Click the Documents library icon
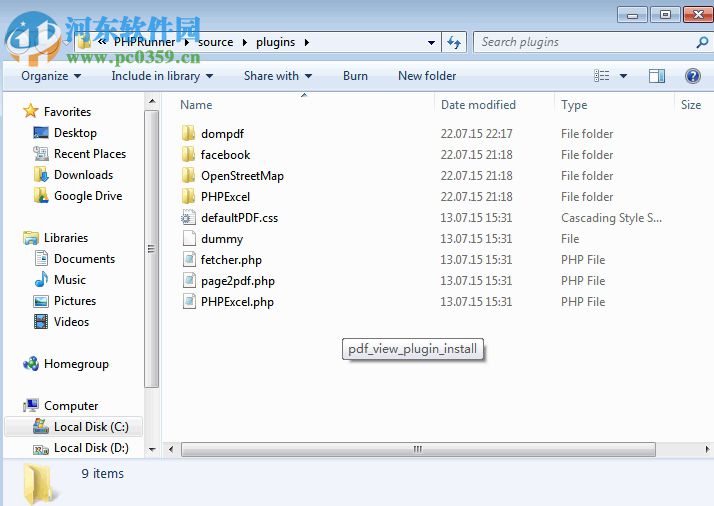 pos(41,258)
